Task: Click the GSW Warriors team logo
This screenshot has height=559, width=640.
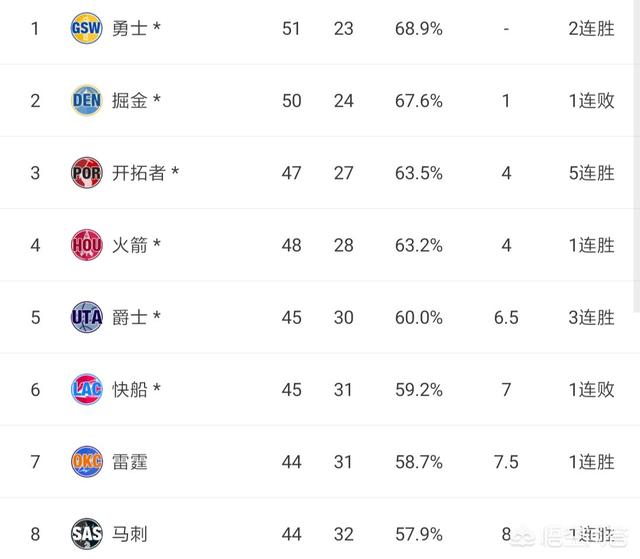Action: (x=86, y=28)
